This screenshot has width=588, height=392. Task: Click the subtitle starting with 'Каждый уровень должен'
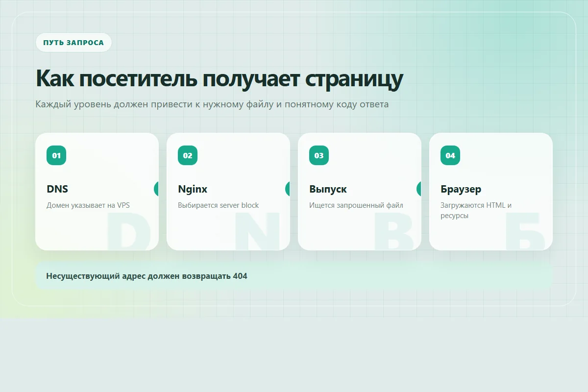(x=212, y=104)
